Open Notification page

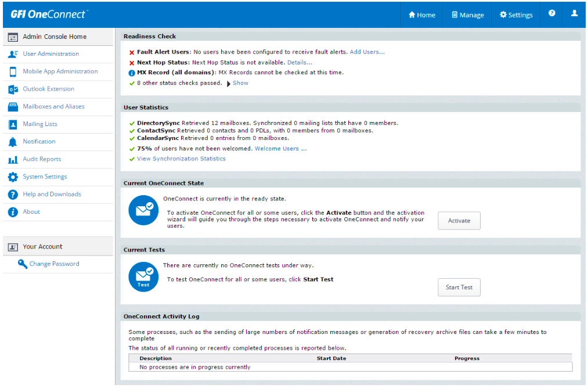click(39, 142)
